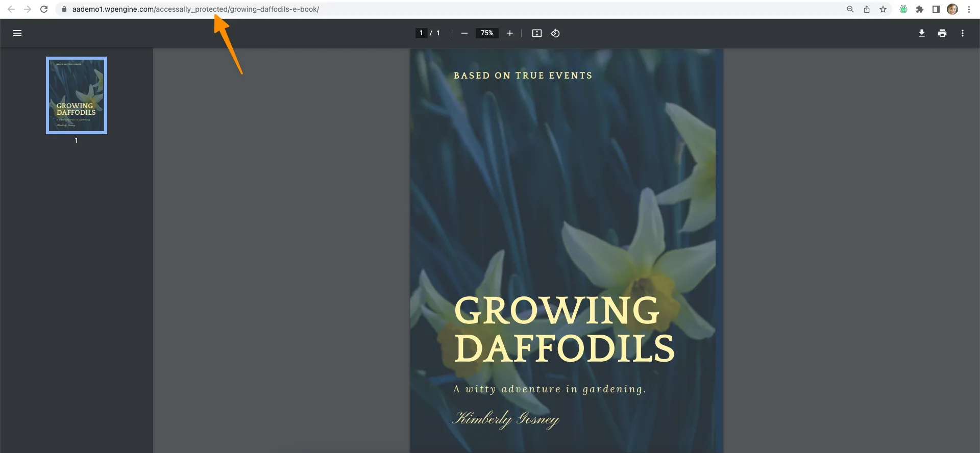Toggle the browser side panel
980x453 pixels.
coord(936,9)
